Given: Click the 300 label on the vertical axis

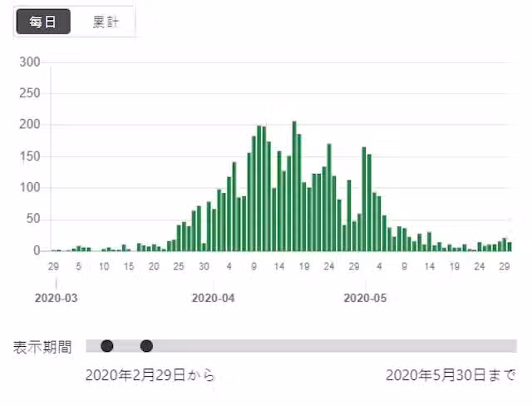Looking at the screenshot, I should (x=30, y=62).
